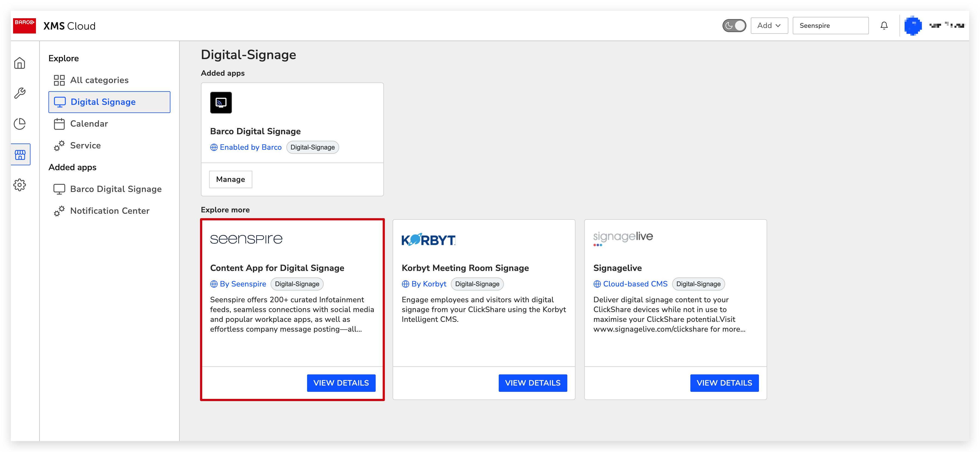Click the XMS Cloud title
Image resolution: width=980 pixels, height=452 pixels.
(69, 26)
